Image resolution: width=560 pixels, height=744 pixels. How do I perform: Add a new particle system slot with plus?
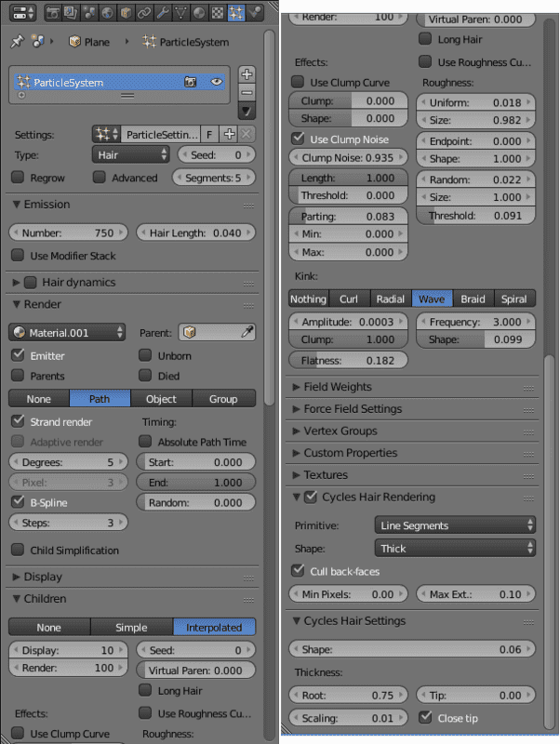(247, 73)
